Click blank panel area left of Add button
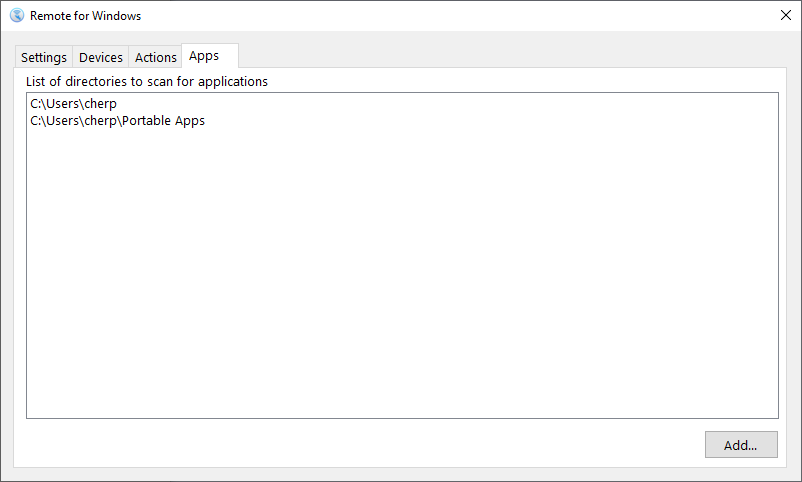The image size is (802, 482). click(400, 445)
